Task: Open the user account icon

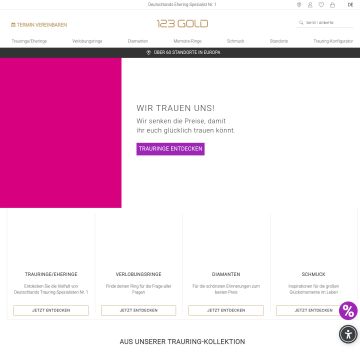Action: [310, 5]
